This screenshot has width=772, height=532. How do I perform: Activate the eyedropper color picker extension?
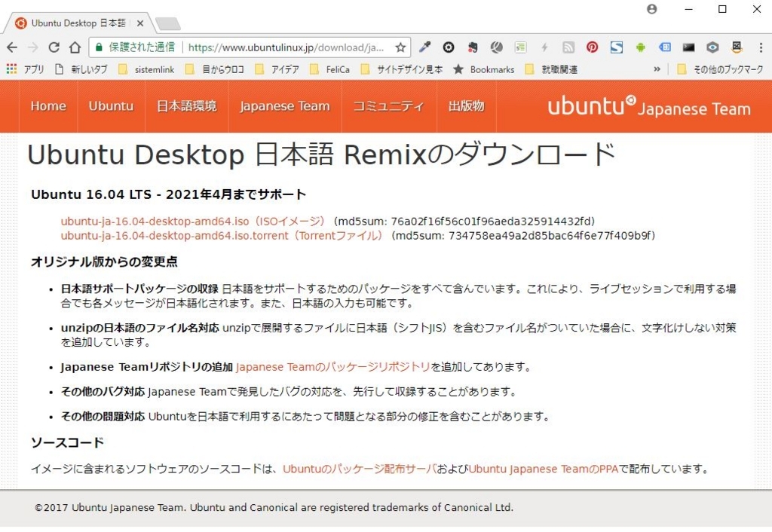(424, 47)
